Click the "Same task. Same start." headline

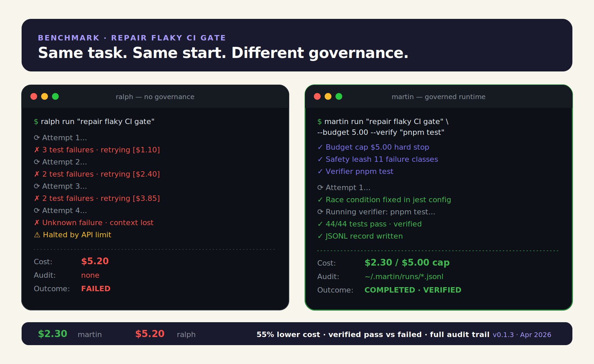(x=132, y=53)
